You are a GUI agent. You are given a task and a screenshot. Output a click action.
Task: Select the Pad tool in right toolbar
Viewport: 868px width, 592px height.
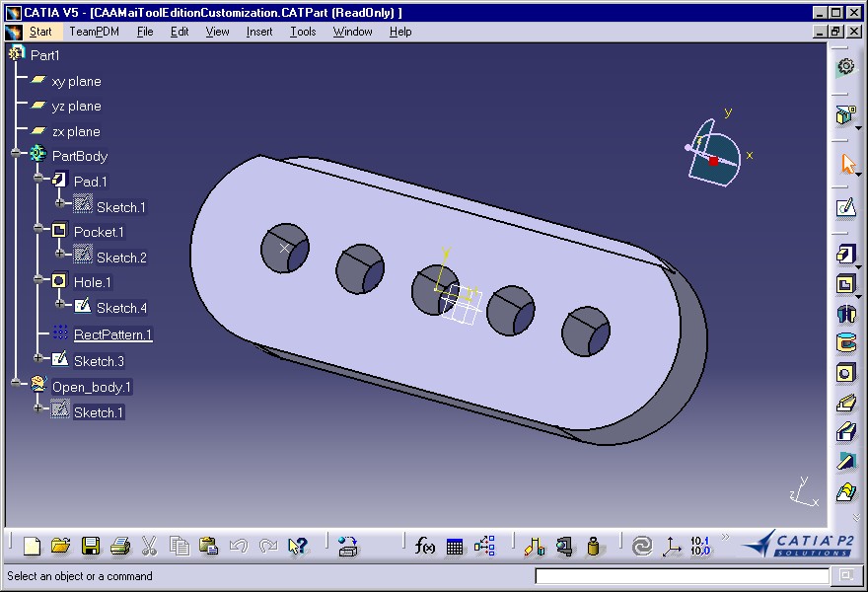[x=845, y=255]
